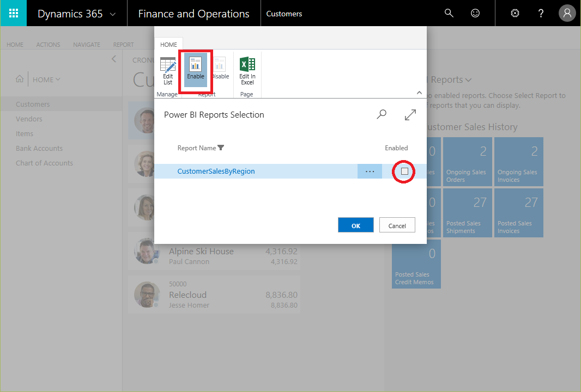
Task: Click the search magnifier in top bar
Action: 449,13
